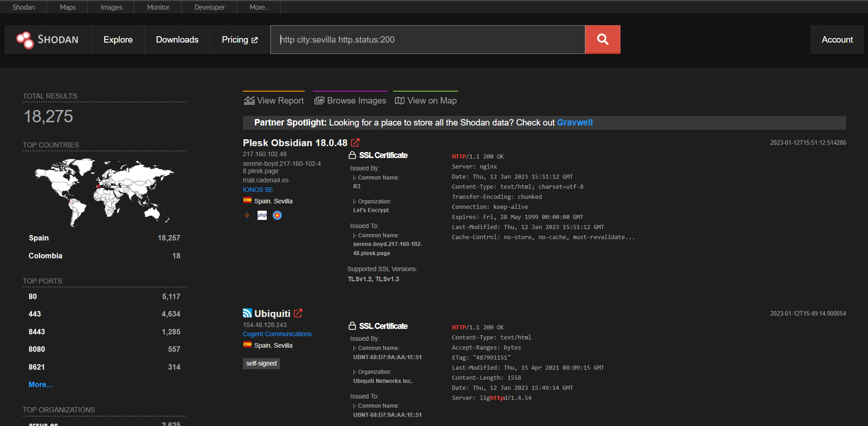
Task: Open the Ubiquiti external link icon
Action: click(298, 313)
